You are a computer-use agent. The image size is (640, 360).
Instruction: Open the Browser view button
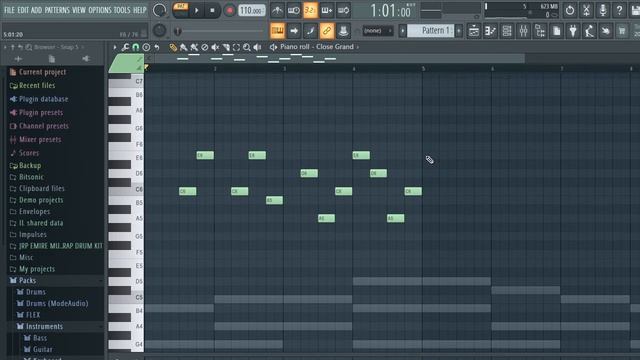click(x=540, y=31)
